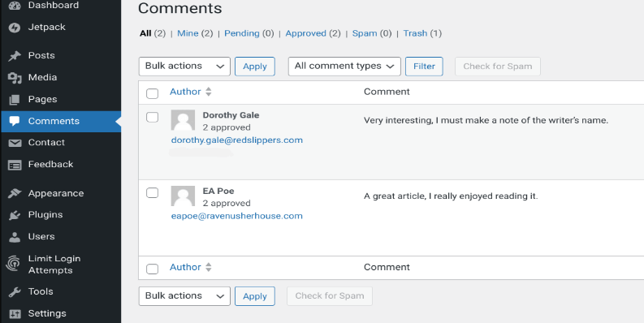The height and width of the screenshot is (323, 644).
Task: Click the Filter button
Action: pos(424,67)
